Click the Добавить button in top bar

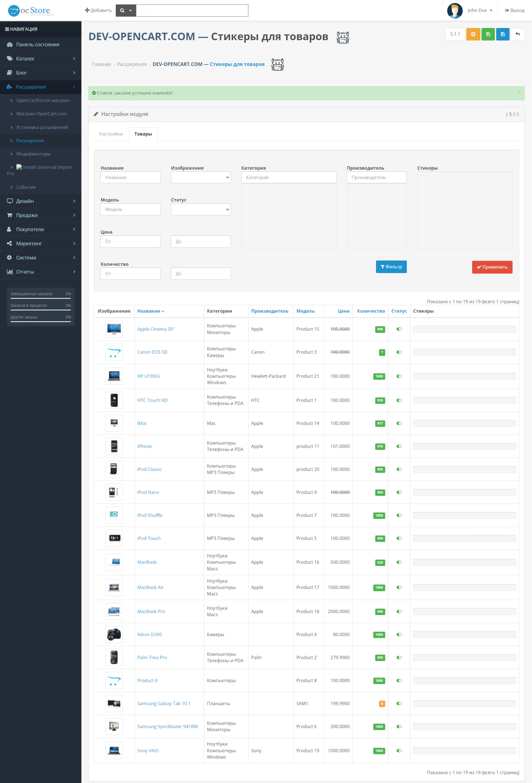point(98,10)
